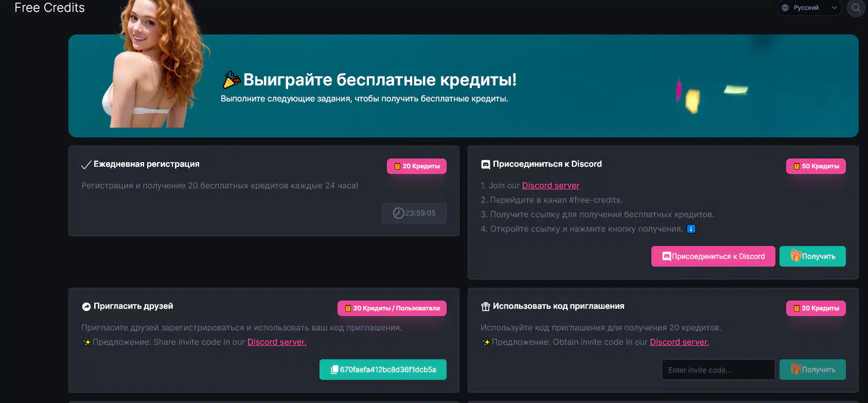
Task: Click the 23:59:05 countdown timer button
Action: tap(414, 213)
